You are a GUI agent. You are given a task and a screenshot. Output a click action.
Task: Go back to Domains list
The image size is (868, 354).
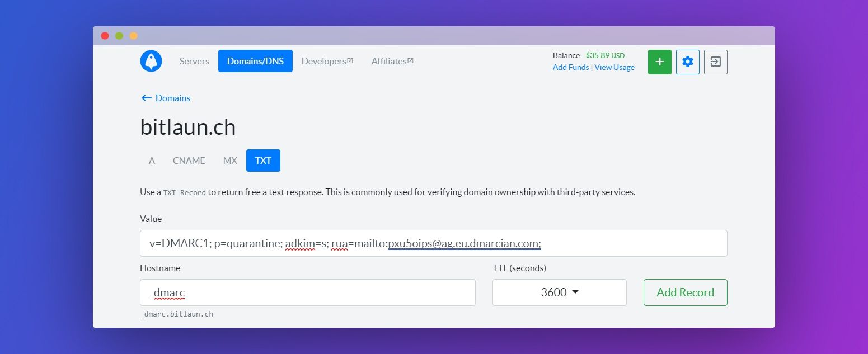166,98
